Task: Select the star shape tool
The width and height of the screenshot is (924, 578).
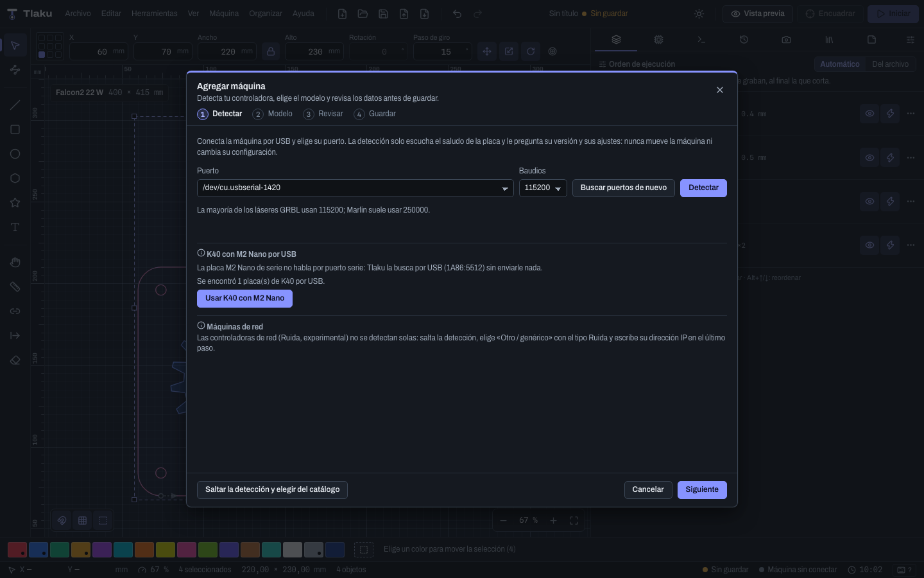Action: point(15,203)
